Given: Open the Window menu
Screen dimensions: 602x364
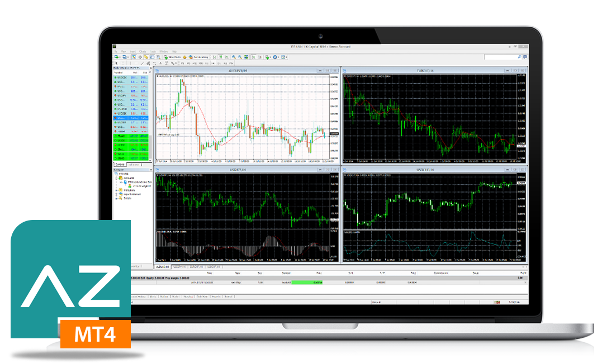Looking at the screenshot, I should click(x=164, y=51).
